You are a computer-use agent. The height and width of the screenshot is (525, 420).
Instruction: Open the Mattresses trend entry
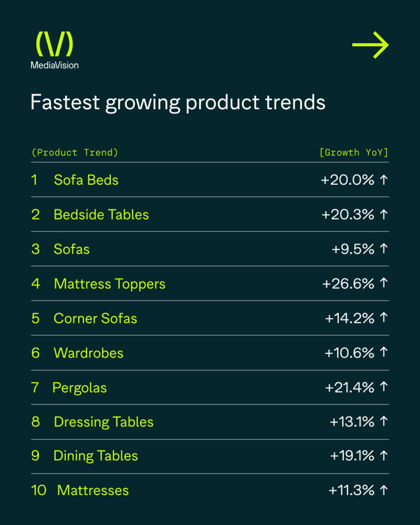(x=93, y=490)
